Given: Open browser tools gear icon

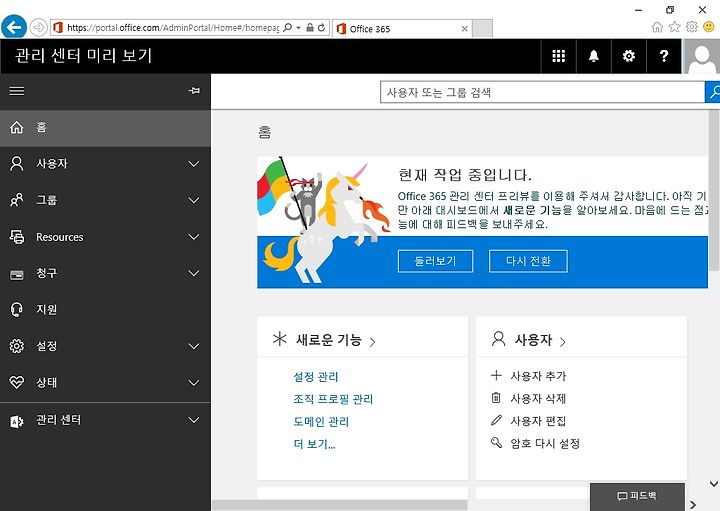Looking at the screenshot, I should pyautogui.click(x=692, y=27).
